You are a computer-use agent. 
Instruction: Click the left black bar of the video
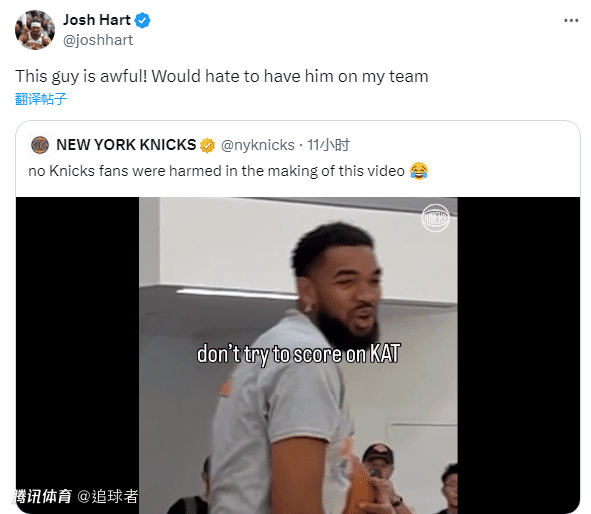point(78,339)
